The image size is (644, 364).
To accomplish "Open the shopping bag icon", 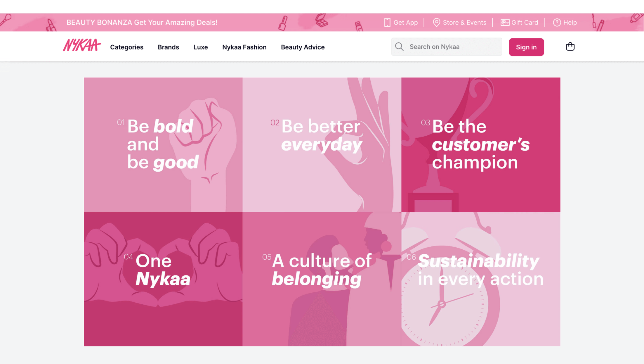I will [570, 47].
